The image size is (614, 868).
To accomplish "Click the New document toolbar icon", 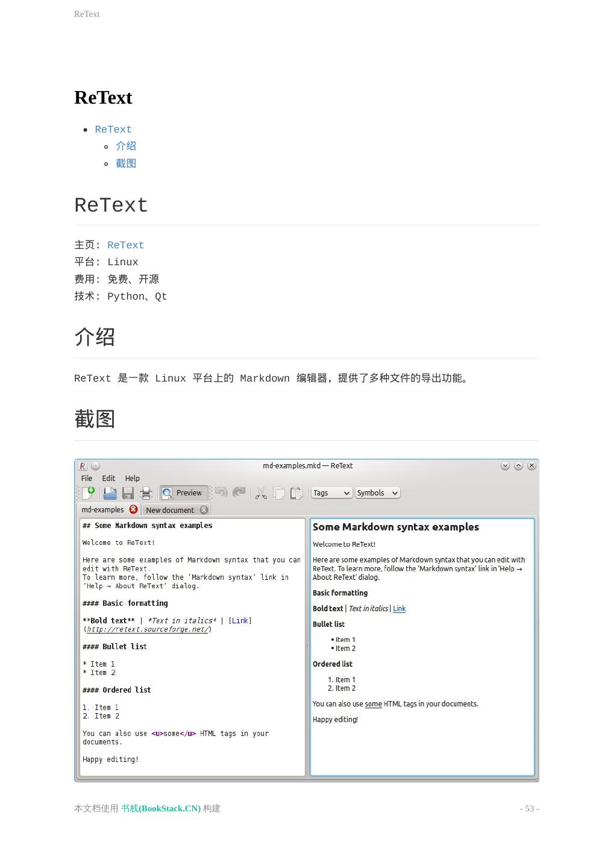I will [88, 492].
